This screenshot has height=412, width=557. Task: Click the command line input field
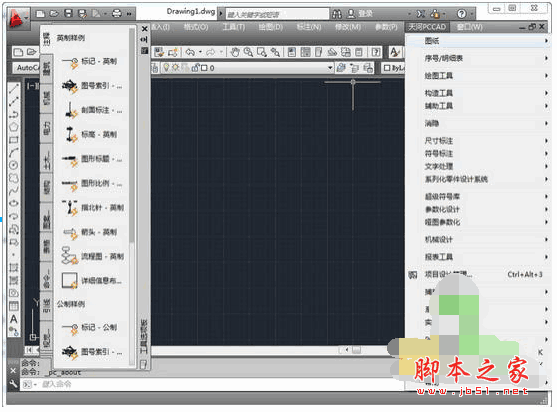tap(213, 384)
